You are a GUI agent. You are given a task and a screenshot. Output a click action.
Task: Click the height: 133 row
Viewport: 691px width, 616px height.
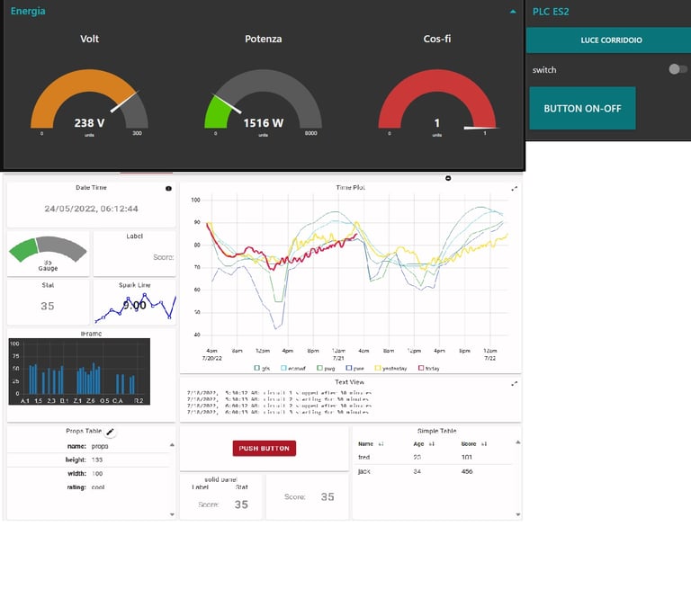click(x=88, y=460)
